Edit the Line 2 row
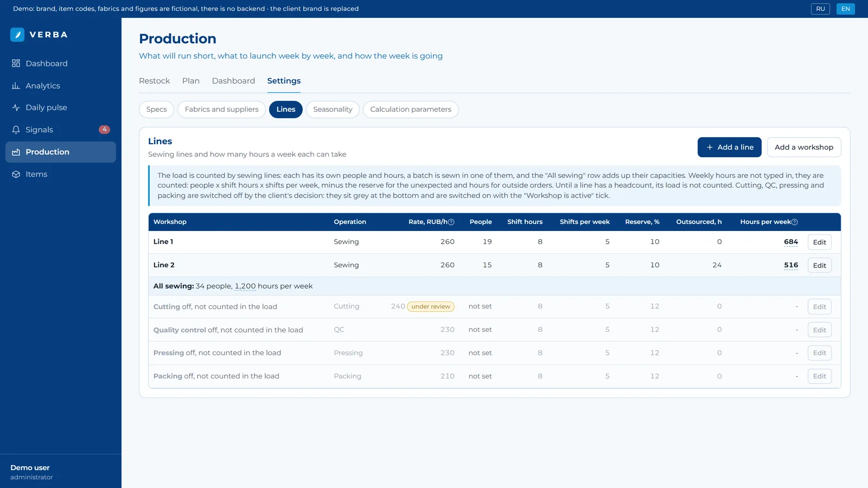868x488 pixels. pos(819,265)
